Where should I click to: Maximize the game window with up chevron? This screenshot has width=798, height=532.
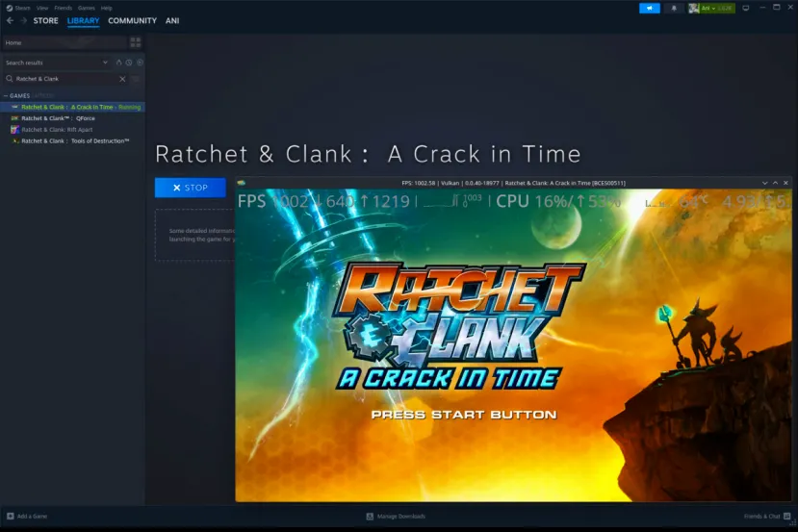click(x=775, y=183)
